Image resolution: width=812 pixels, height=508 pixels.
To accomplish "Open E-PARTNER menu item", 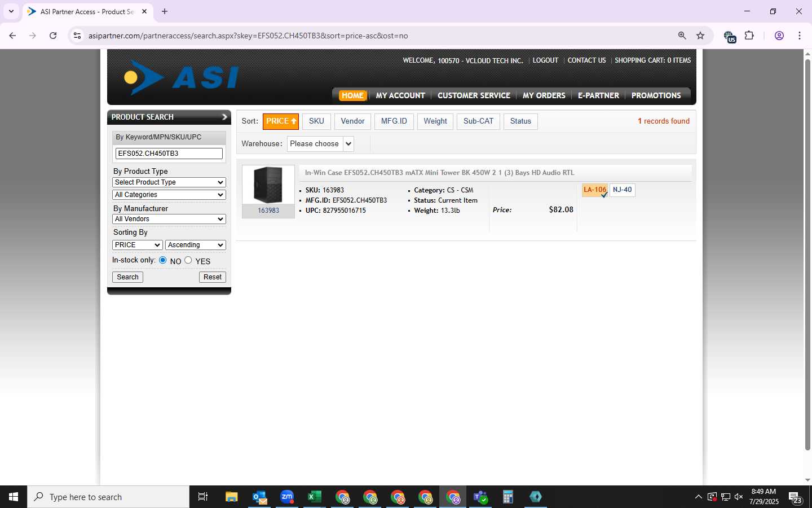I will [598, 95].
